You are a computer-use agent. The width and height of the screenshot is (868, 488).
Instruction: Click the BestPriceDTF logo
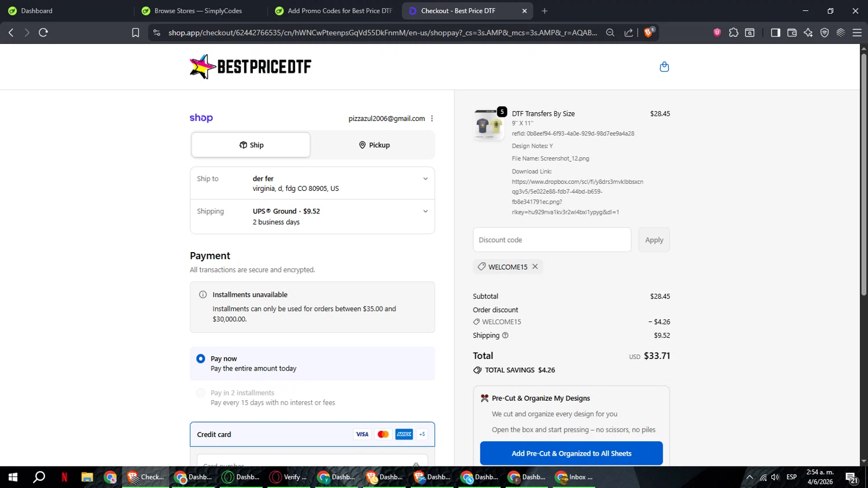251,67
